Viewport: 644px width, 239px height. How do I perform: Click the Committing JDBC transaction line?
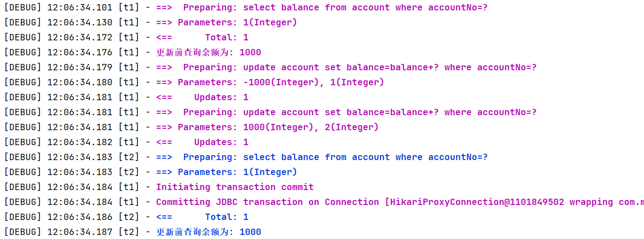324,202
